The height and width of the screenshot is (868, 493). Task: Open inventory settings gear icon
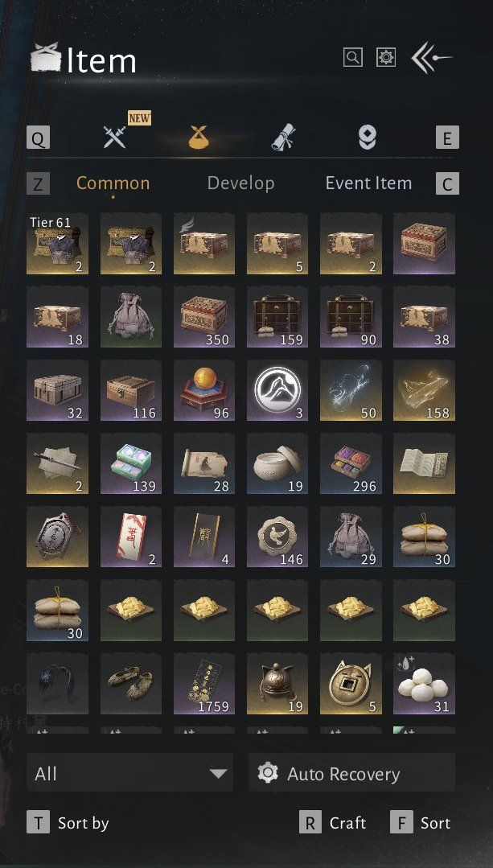tap(386, 57)
